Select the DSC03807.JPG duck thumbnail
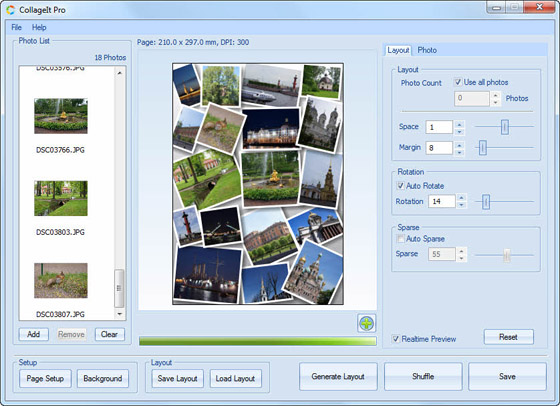This screenshot has width=560, height=406. point(61,280)
